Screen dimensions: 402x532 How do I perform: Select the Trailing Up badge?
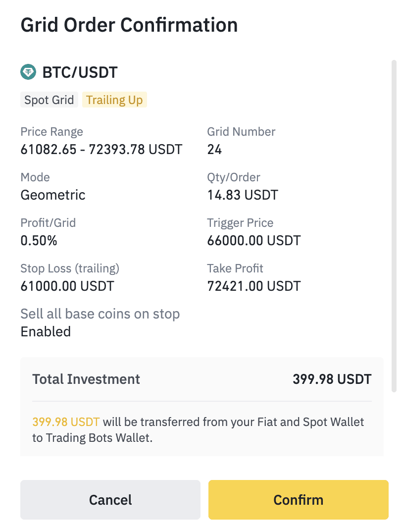[114, 100]
